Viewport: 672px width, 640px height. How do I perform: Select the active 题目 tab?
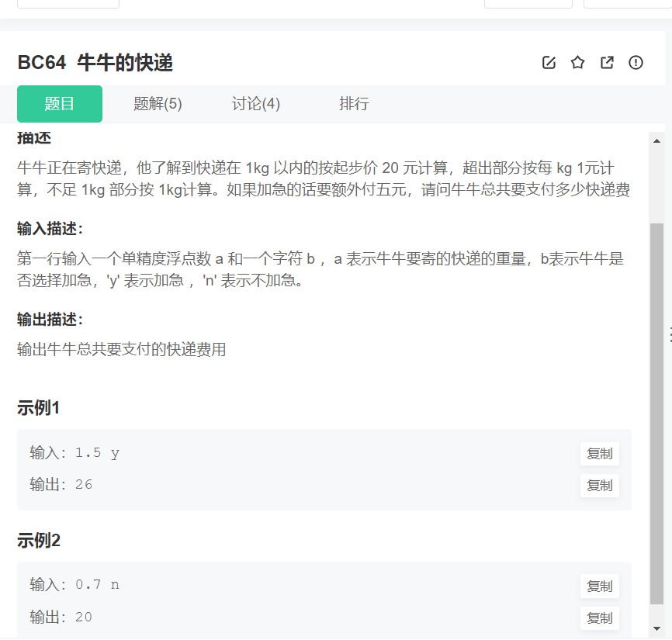pyautogui.click(x=59, y=103)
